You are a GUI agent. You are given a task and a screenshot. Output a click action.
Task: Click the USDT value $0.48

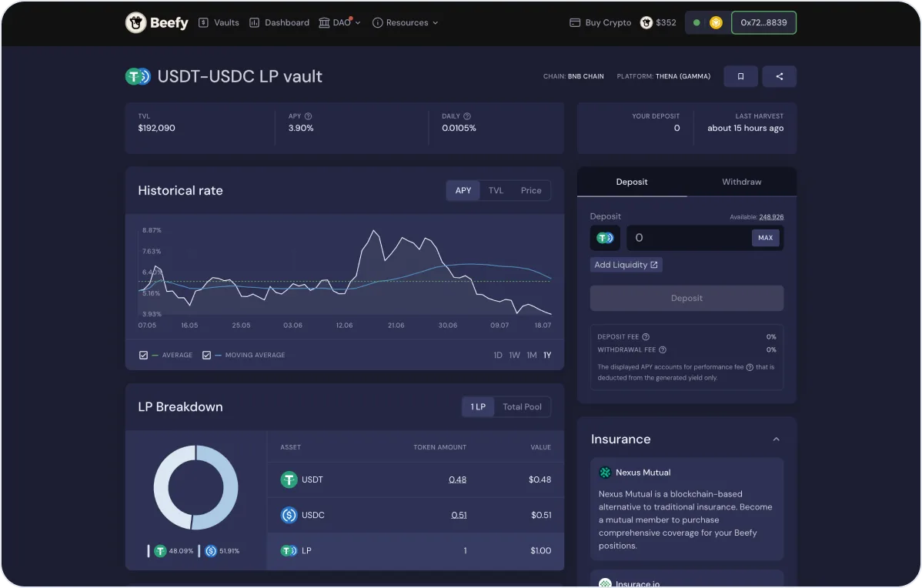[540, 479]
